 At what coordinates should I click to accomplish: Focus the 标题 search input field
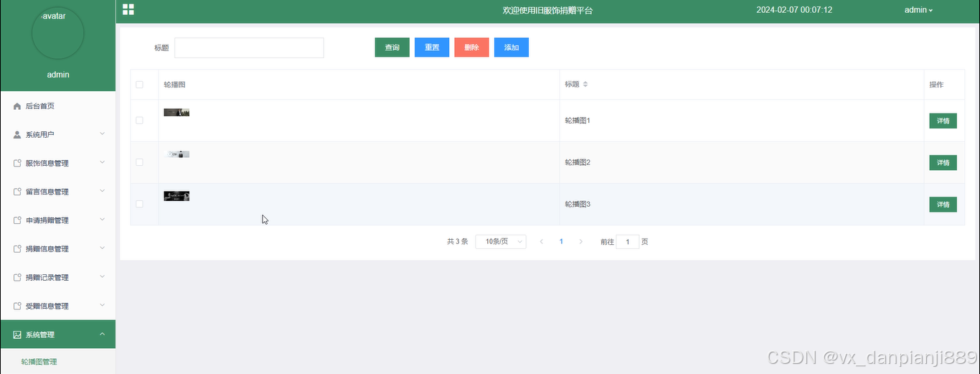[x=249, y=47]
